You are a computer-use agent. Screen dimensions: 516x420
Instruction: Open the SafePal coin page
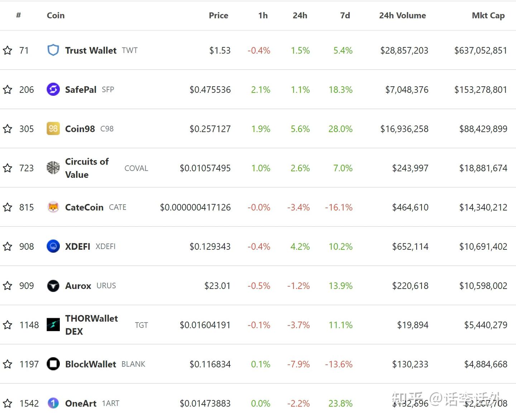[x=80, y=90]
